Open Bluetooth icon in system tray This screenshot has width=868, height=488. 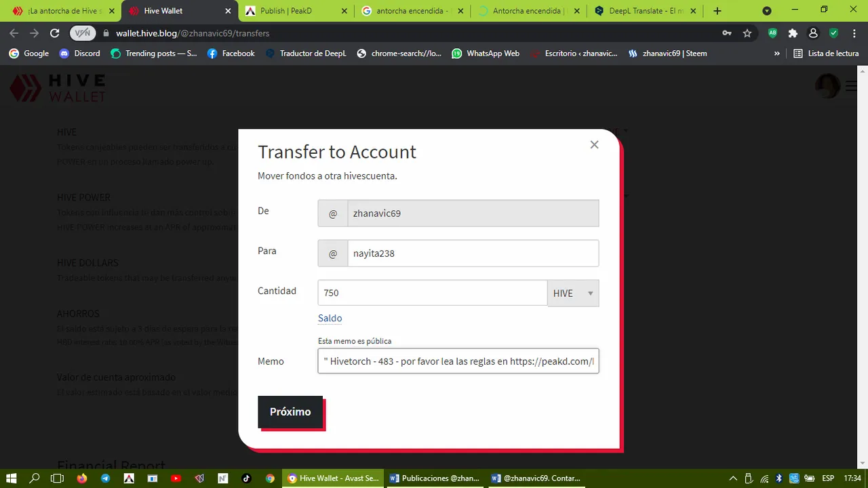coord(779,478)
